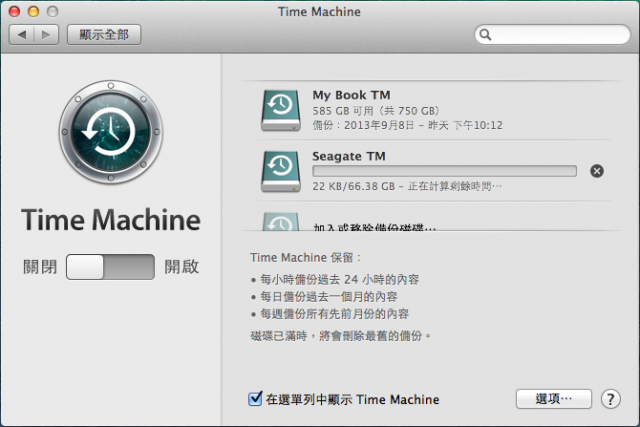Click the Seagate TM disk name
Image resolution: width=640 pixels, height=427 pixels.
point(349,156)
